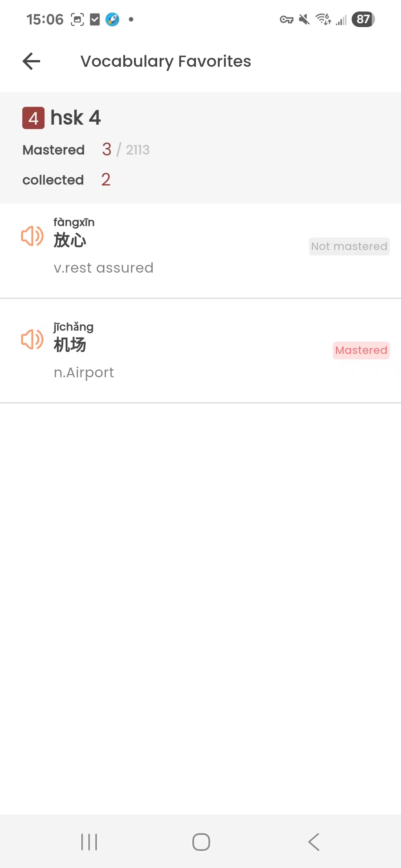The image size is (401, 868).
Task: Tap the VPN key status icon
Action: click(286, 19)
